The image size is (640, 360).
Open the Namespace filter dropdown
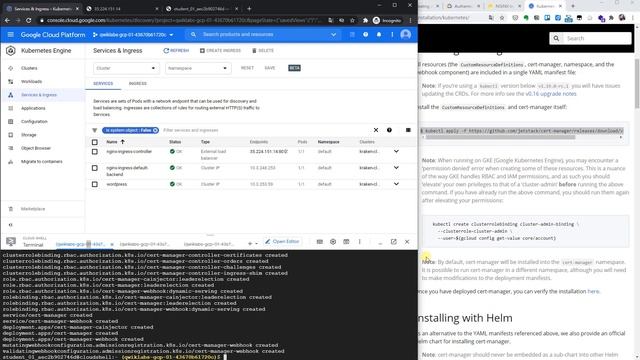tap(198, 68)
